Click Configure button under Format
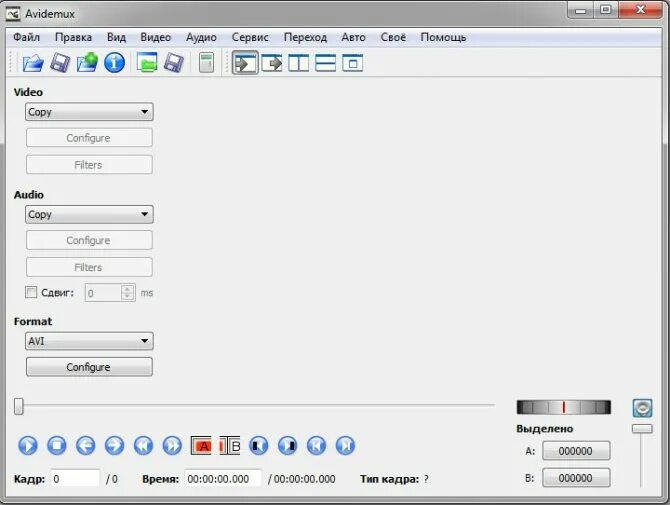Screen dimensions: 670x505 coord(89,367)
